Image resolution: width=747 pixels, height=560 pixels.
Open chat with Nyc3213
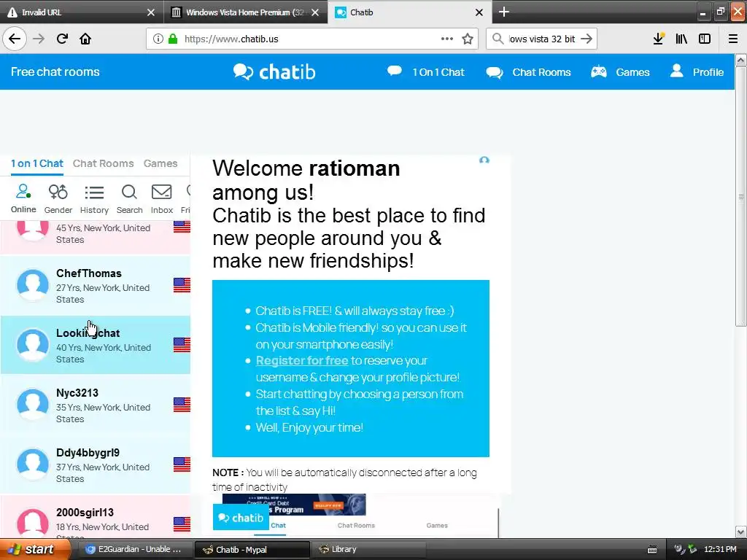point(96,405)
